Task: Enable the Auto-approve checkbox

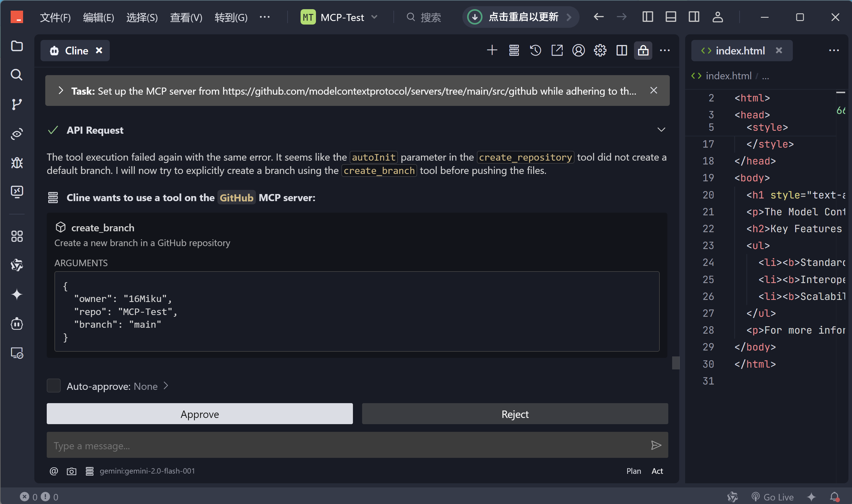Action: pos(54,386)
